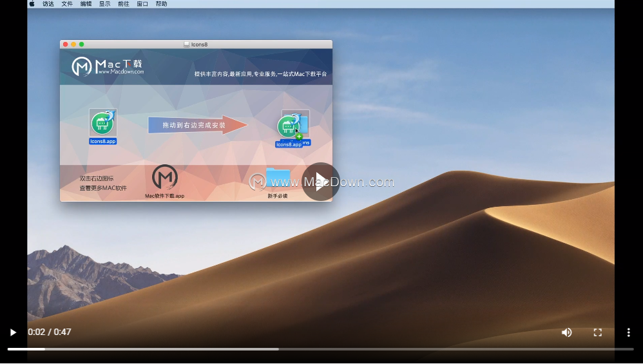Image resolution: width=643 pixels, height=364 pixels.
Task: Click the Mac下载 logo in the banner
Action: (x=108, y=66)
